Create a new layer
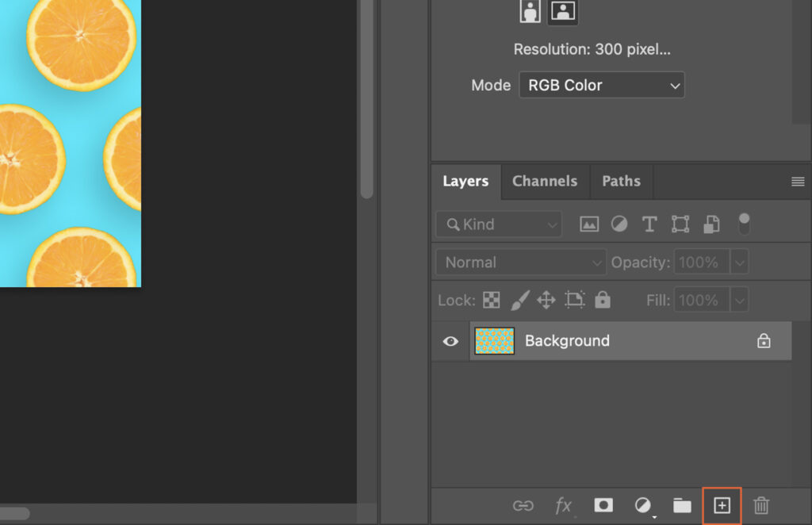The width and height of the screenshot is (812, 525). click(x=721, y=505)
